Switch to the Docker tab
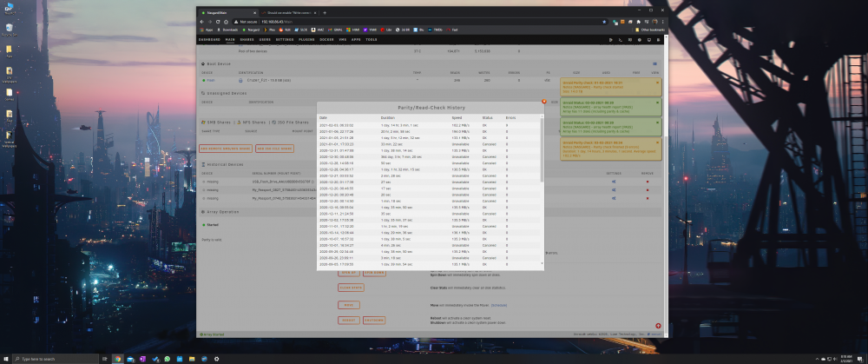 (x=326, y=40)
